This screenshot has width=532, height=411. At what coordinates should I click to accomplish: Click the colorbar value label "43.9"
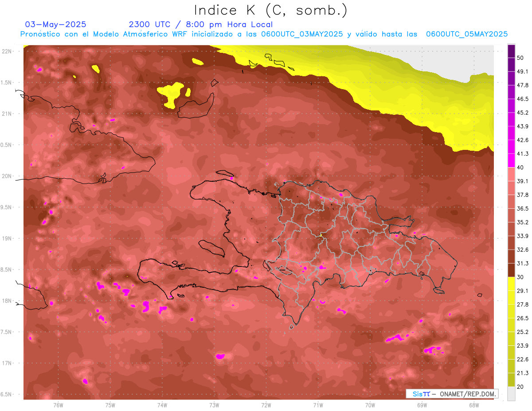522,126
